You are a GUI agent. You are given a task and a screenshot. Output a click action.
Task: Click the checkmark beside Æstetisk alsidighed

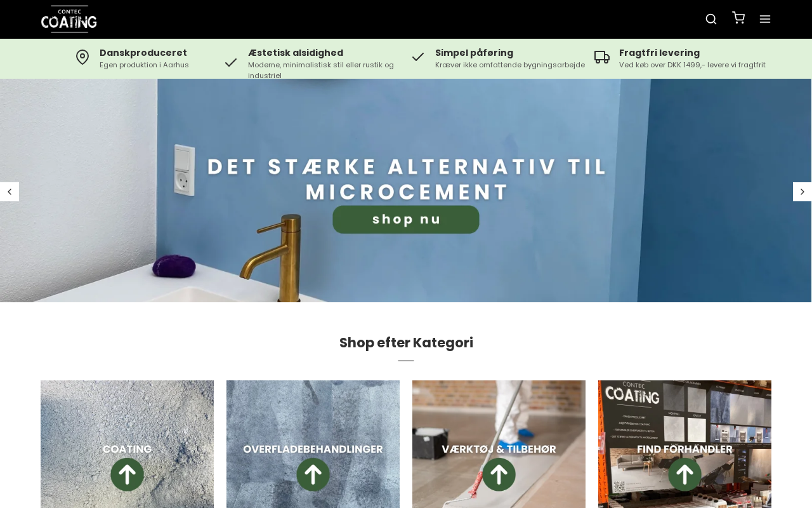pos(231,62)
